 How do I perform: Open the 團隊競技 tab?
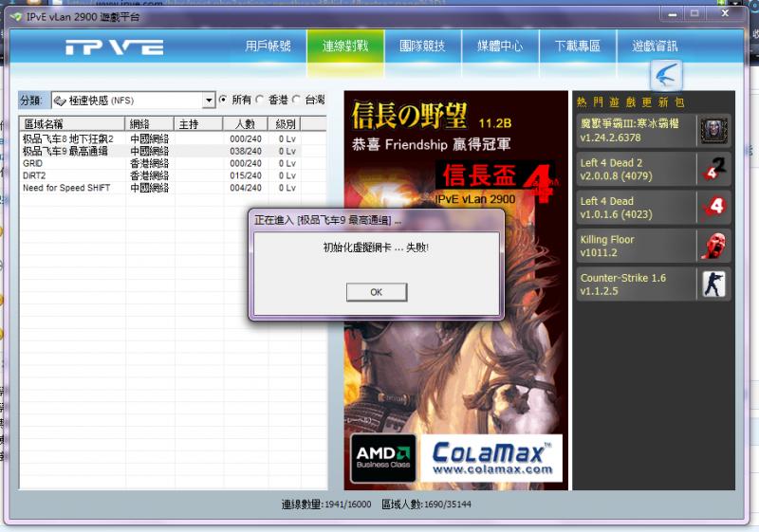click(422, 46)
